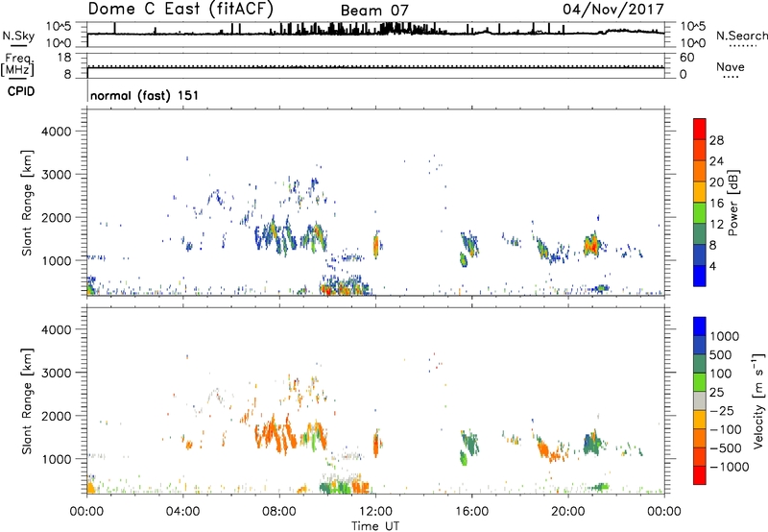This screenshot has width=768, height=532.
Task: Pick the blue top segment of Velocity colorbar
Action: 700,326
